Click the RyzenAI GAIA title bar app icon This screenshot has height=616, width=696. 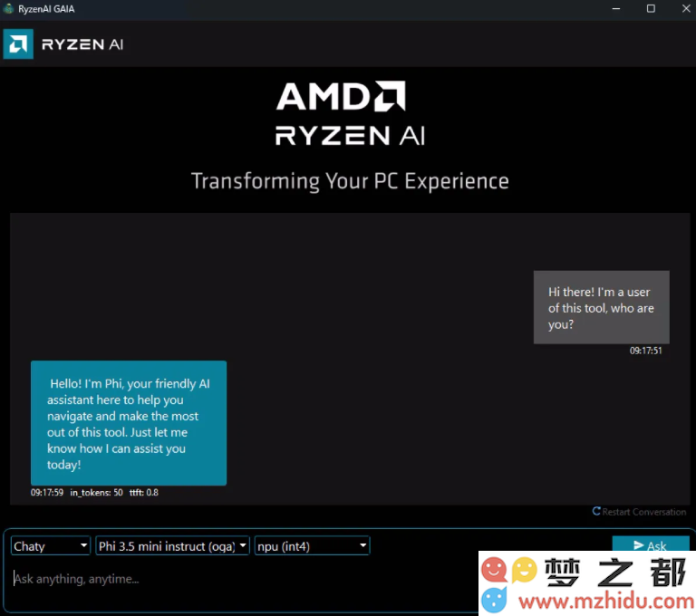(x=8, y=8)
